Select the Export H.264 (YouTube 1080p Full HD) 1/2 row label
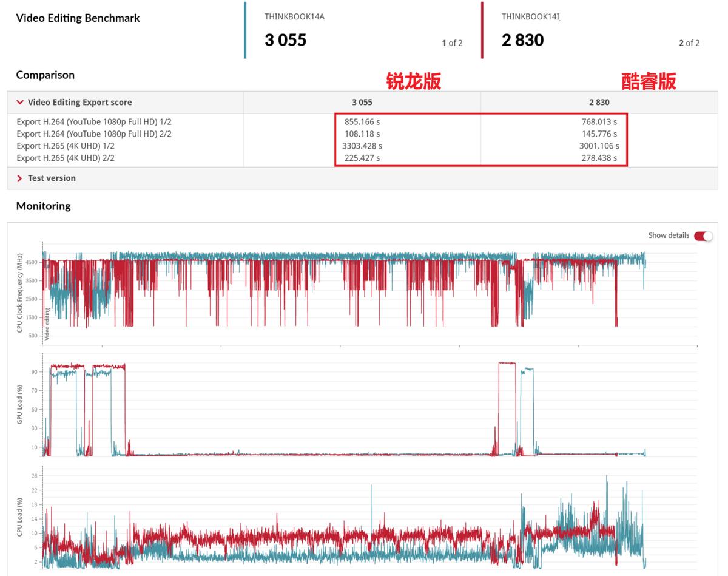 (94, 122)
